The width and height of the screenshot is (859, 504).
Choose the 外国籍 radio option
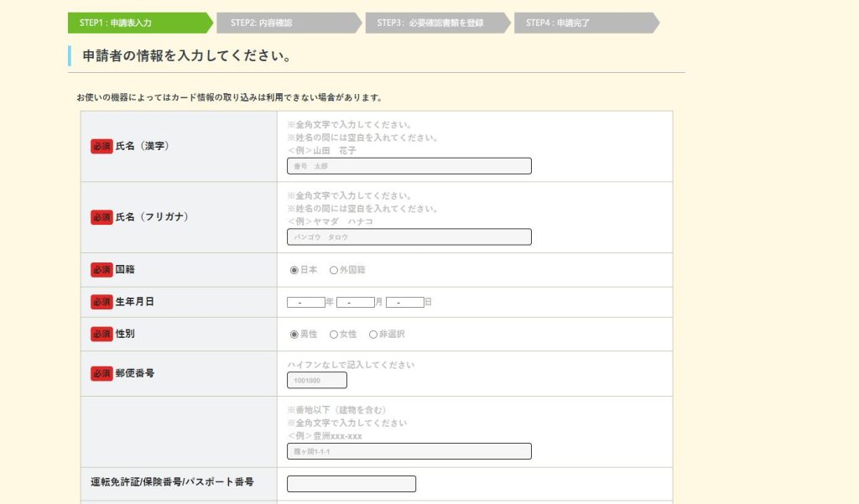334,270
